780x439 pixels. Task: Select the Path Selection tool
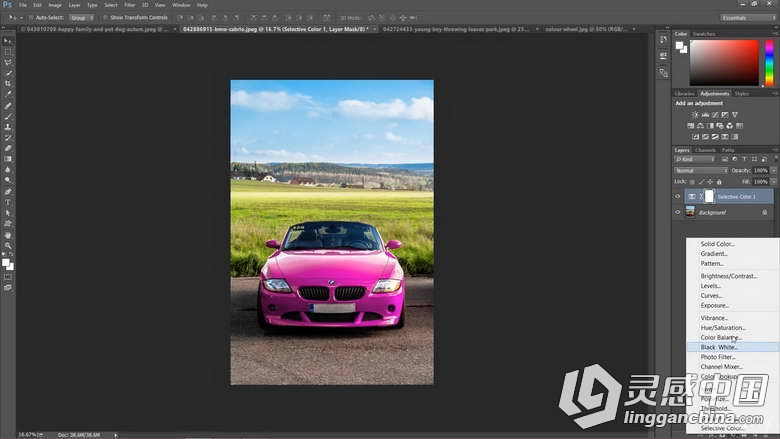(7, 213)
